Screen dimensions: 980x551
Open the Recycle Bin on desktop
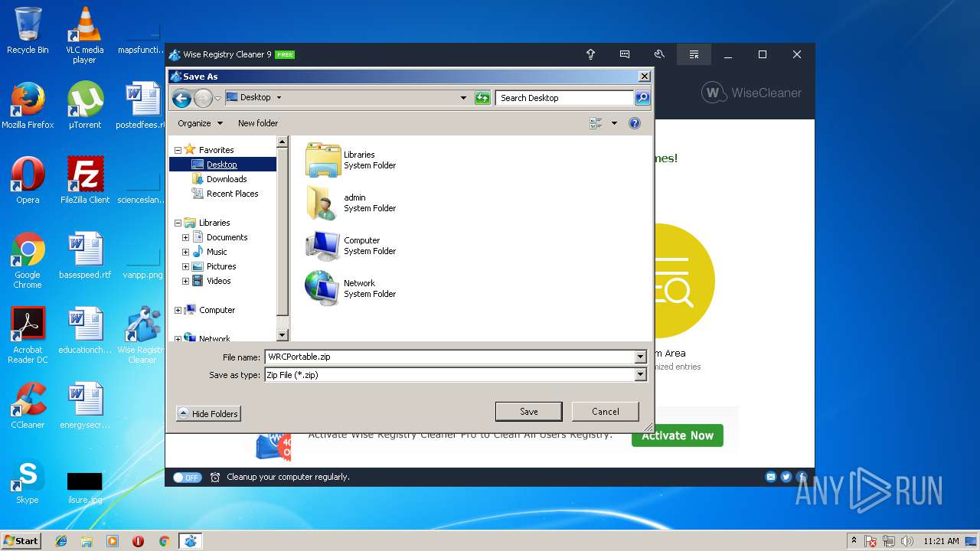point(28,31)
